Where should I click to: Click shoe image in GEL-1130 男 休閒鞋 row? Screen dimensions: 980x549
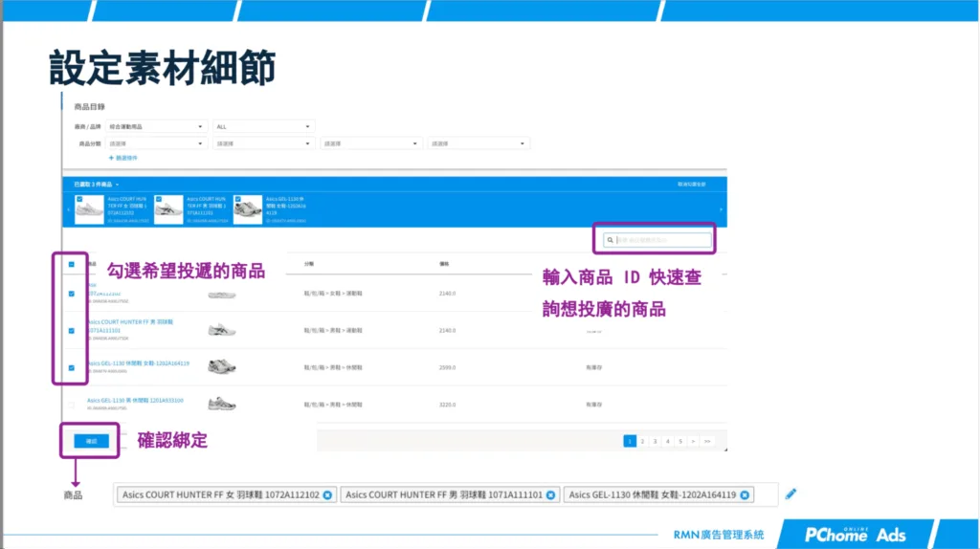[222, 405]
